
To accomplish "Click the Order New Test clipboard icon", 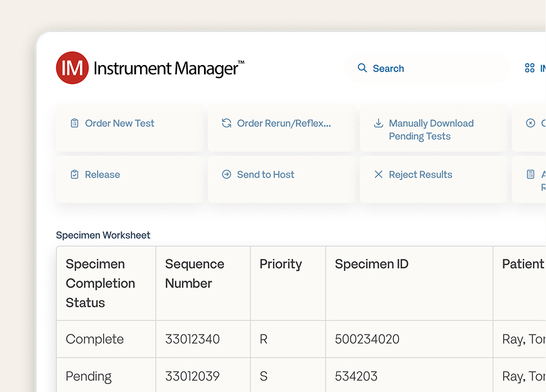I will point(74,123).
